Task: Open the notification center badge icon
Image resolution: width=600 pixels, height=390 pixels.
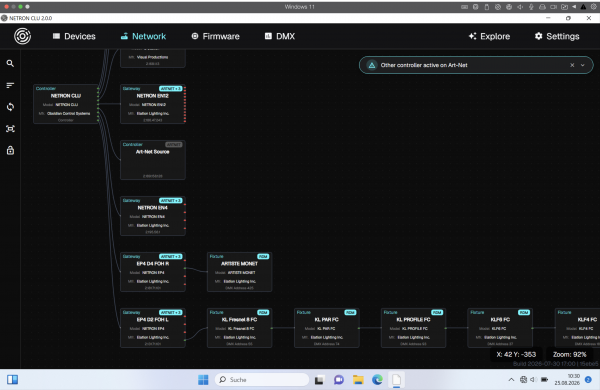Action: (x=589, y=380)
